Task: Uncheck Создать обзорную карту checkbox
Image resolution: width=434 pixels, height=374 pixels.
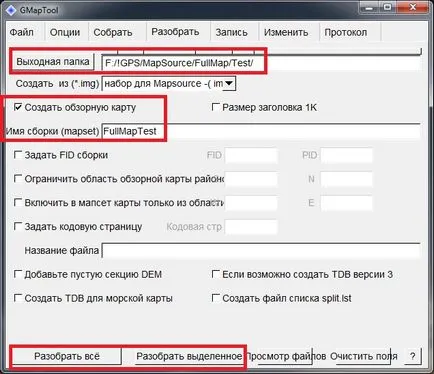Action: point(18,107)
